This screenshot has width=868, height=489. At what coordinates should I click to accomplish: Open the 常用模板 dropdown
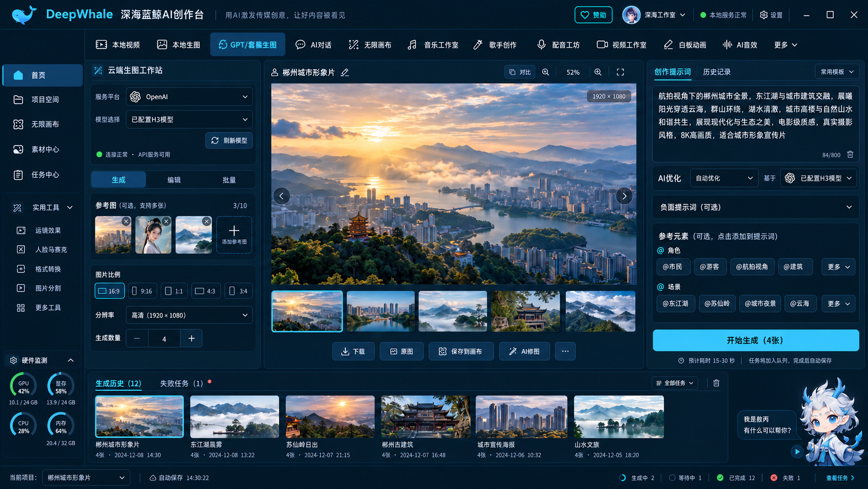837,72
